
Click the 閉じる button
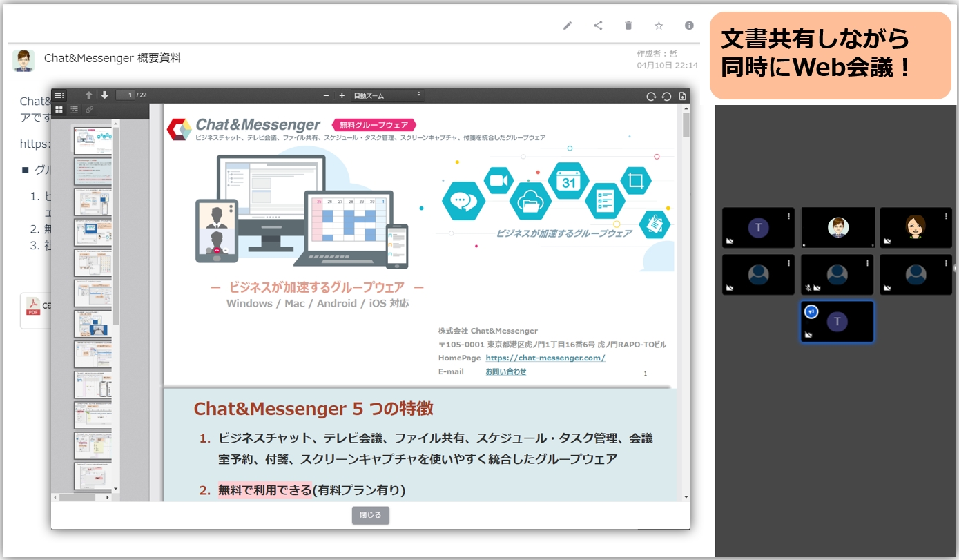[371, 515]
